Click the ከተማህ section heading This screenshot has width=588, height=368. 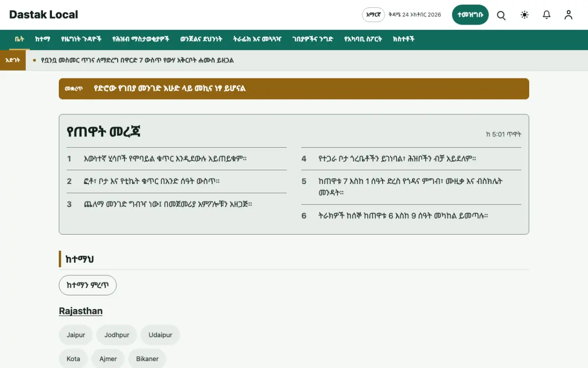coord(79,259)
